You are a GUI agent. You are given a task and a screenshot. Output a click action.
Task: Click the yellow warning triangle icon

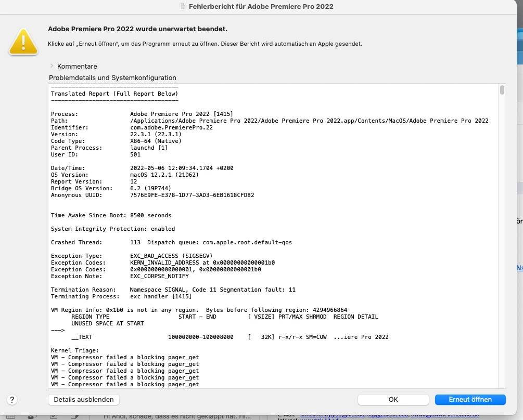pyautogui.click(x=23, y=42)
